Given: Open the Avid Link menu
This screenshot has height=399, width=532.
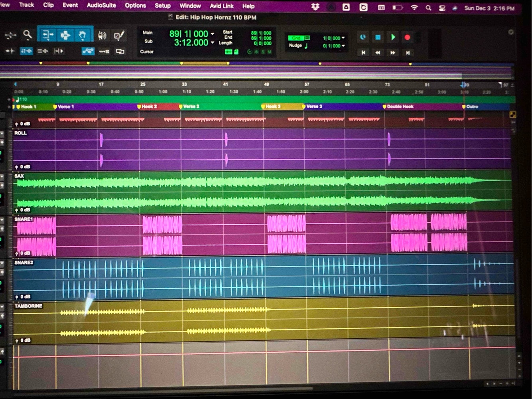Looking at the screenshot, I should 222,6.
